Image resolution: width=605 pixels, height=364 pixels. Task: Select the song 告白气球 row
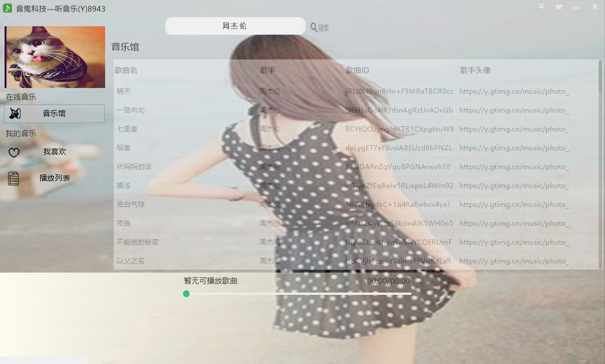click(131, 205)
